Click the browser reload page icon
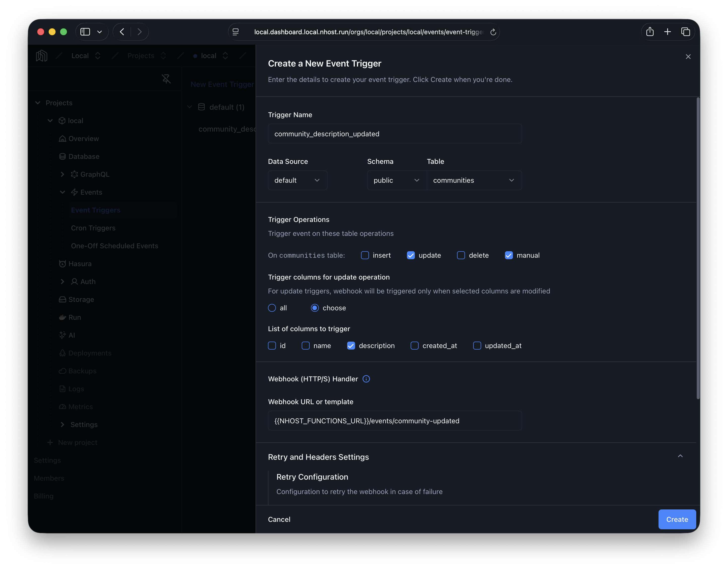 pos(493,32)
